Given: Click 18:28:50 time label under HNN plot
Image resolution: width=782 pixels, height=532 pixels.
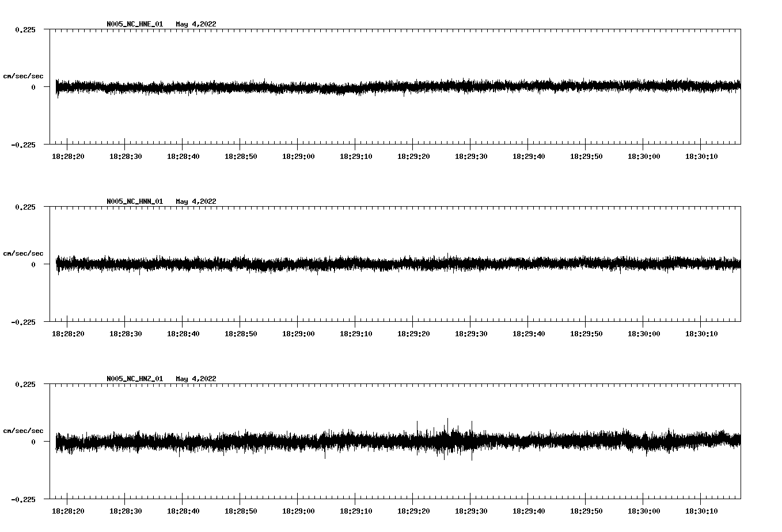Looking at the screenshot, I should pyautogui.click(x=241, y=334).
